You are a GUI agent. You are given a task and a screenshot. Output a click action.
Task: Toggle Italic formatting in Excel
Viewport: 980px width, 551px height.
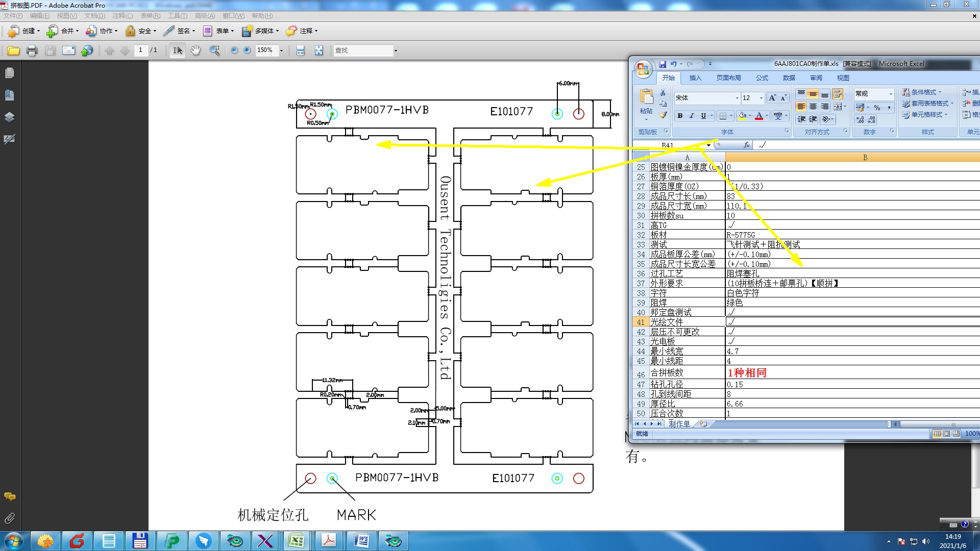click(x=692, y=116)
